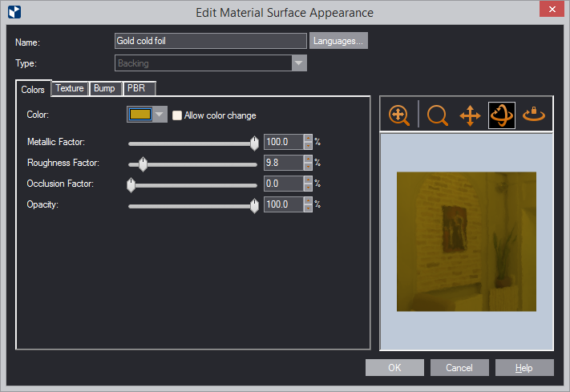Click the Metallic Factor value field

click(284, 142)
